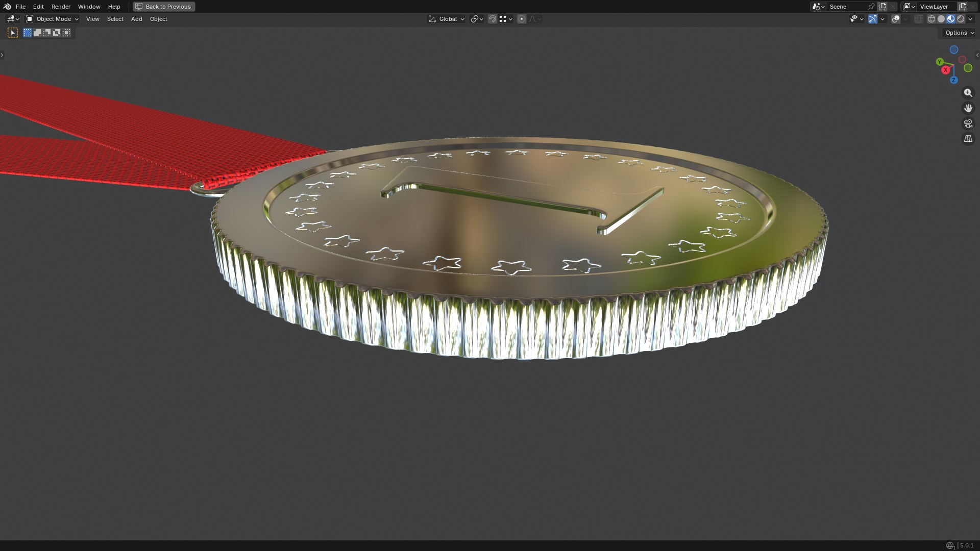Click the status bar globe icon
Viewport: 980px width, 551px height.
(x=950, y=545)
